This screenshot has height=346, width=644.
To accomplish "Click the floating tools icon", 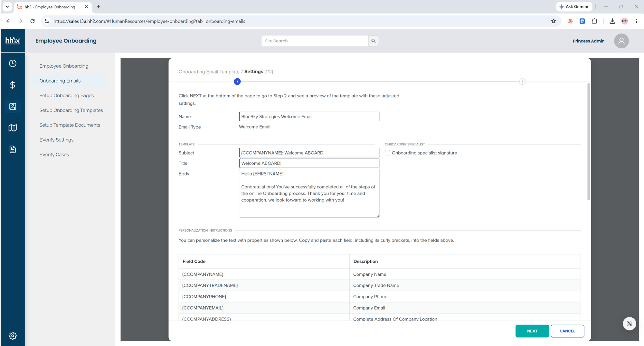I will pyautogui.click(x=629, y=323).
